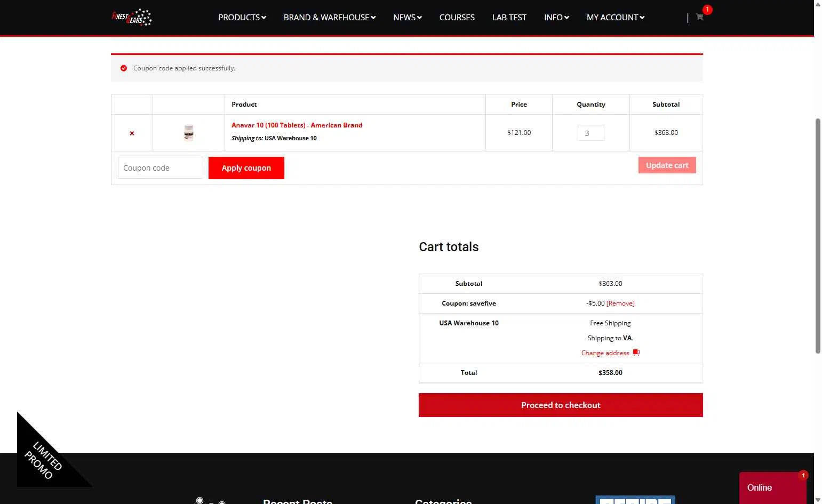Viewport: 822px width, 504px height.
Task: Open the Anavar 10 product thumbnail
Action: pyautogui.click(x=188, y=133)
